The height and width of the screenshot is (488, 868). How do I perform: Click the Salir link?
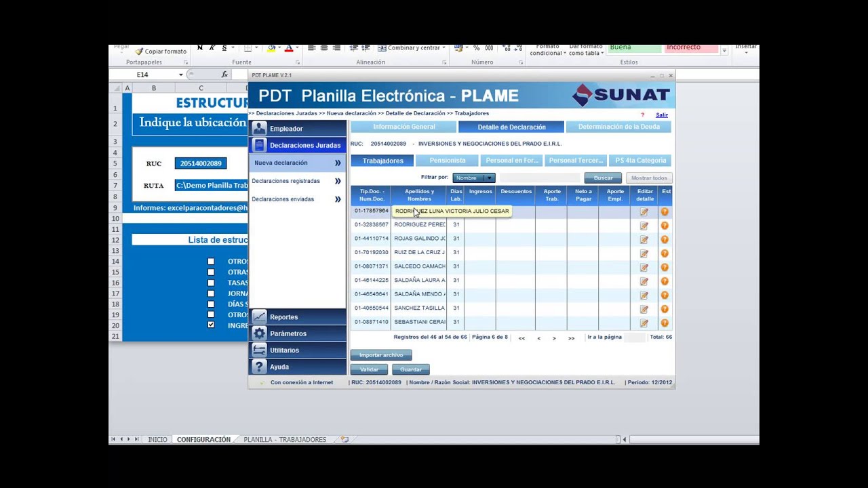point(662,115)
